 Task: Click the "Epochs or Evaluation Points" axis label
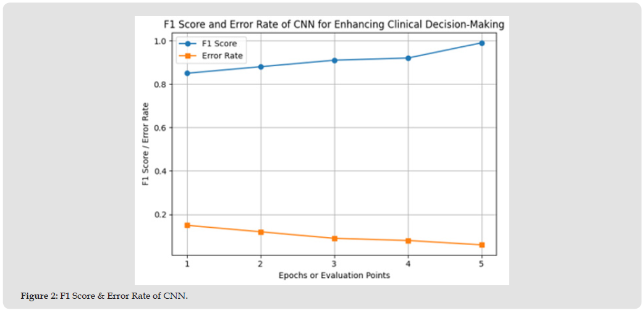(334, 275)
